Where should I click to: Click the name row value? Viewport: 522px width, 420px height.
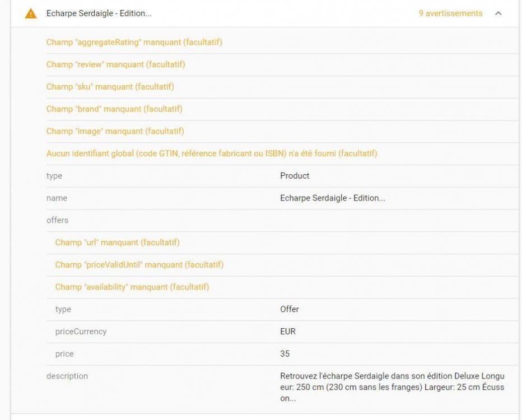(x=332, y=198)
